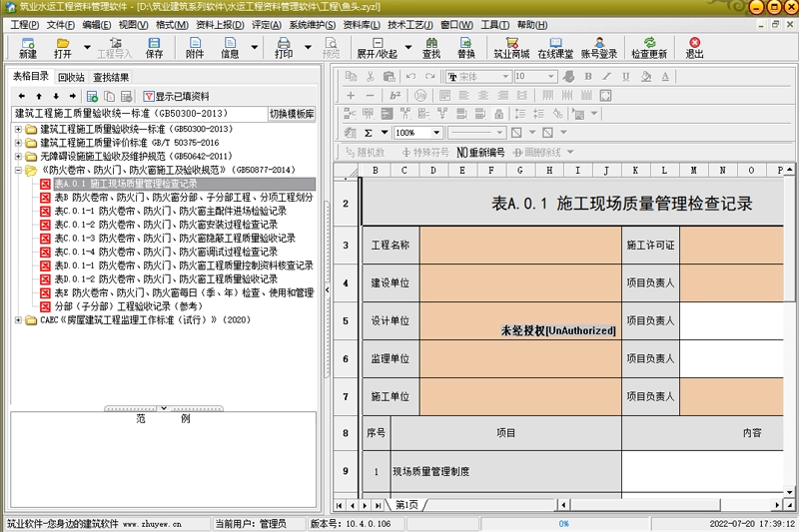
Task: Click the 保存 (Save) icon
Action: tap(154, 48)
